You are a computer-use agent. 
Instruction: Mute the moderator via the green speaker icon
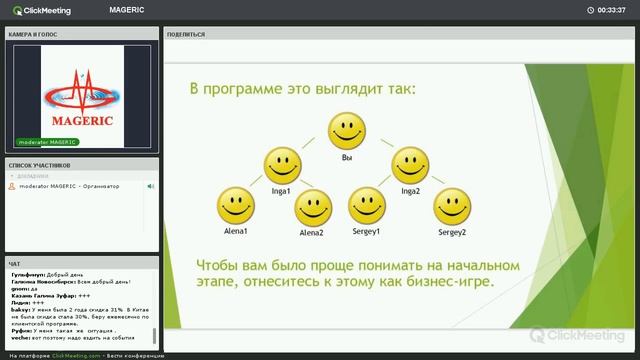[x=151, y=186]
